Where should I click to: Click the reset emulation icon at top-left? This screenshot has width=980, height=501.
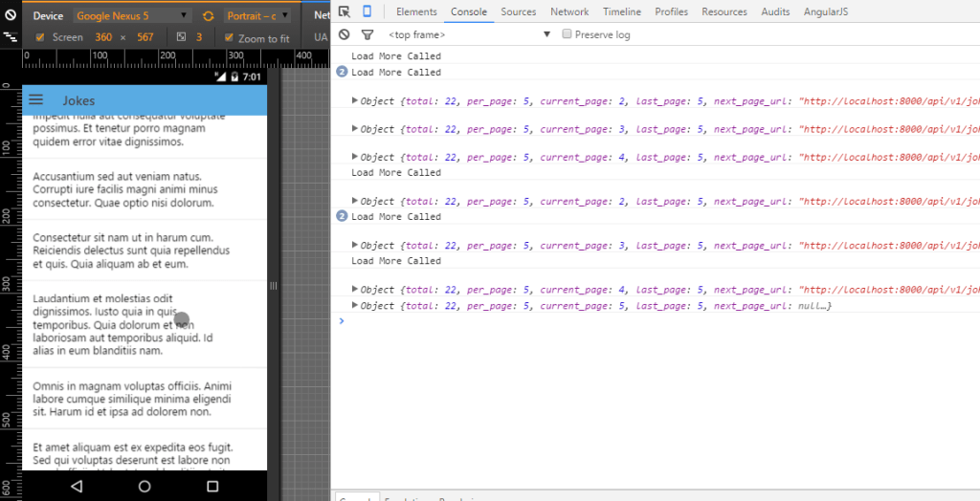point(10,16)
